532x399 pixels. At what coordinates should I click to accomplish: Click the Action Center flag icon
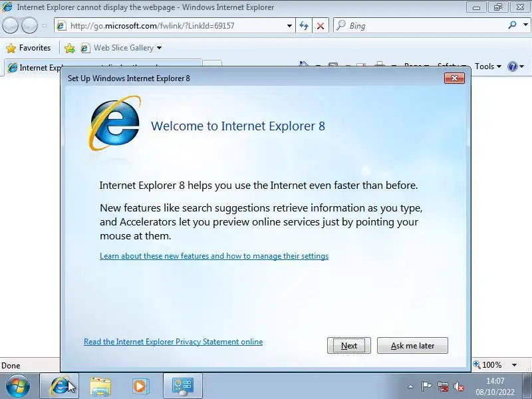(x=426, y=386)
